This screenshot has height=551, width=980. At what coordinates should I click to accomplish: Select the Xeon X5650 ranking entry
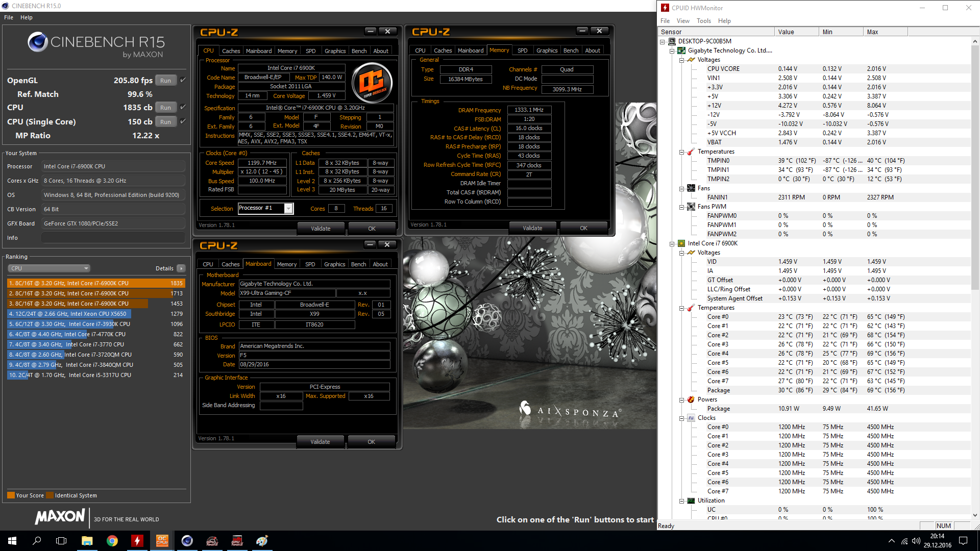click(x=96, y=314)
